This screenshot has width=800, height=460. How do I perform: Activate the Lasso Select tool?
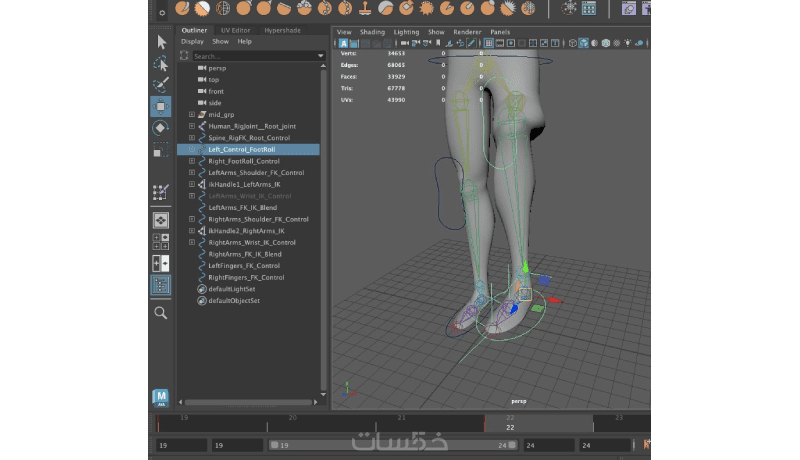click(x=160, y=63)
